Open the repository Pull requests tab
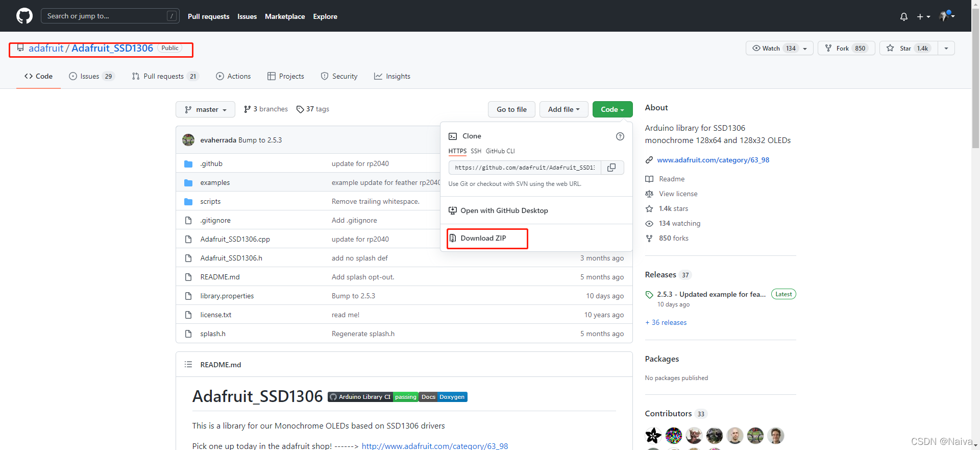This screenshot has height=450, width=980. [165, 76]
